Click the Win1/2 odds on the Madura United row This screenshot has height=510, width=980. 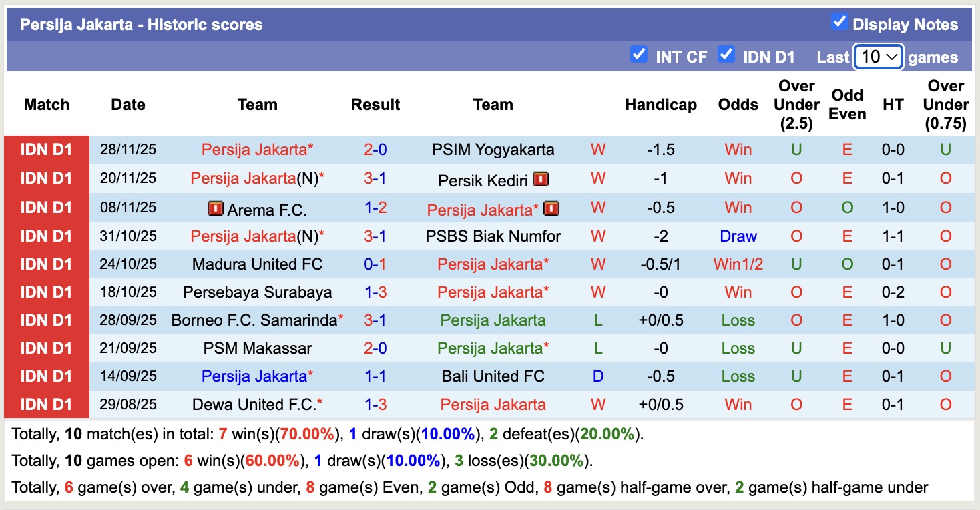pyautogui.click(x=738, y=264)
